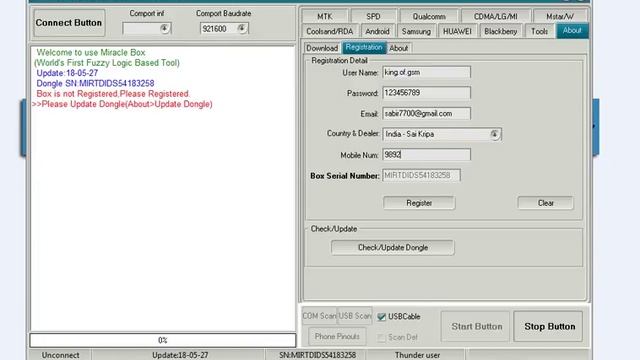Focus the User Name field
The height and width of the screenshot is (360, 640).
tap(427, 72)
